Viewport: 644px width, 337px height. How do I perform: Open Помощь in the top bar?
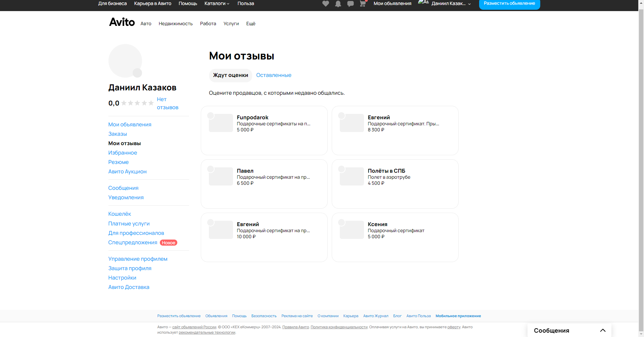(188, 4)
